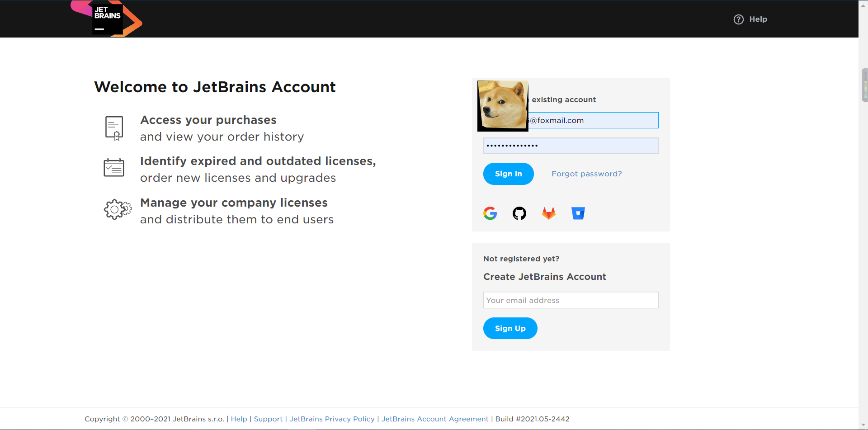
Task: Sign in using GitLab
Action: coord(548,213)
